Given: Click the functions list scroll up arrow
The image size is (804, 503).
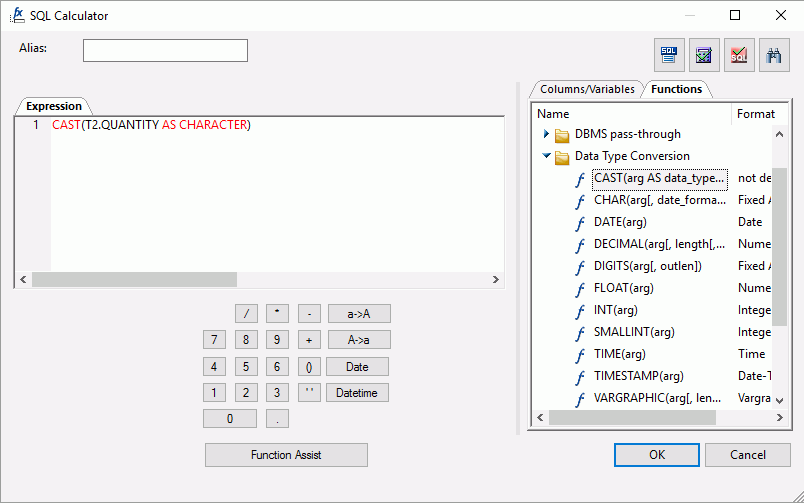Looking at the screenshot, I should [779, 134].
